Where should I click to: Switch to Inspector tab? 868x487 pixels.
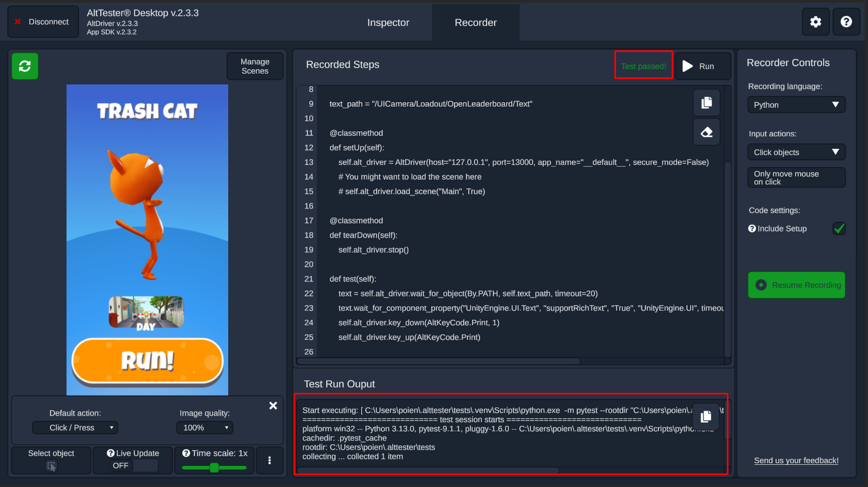pos(388,23)
